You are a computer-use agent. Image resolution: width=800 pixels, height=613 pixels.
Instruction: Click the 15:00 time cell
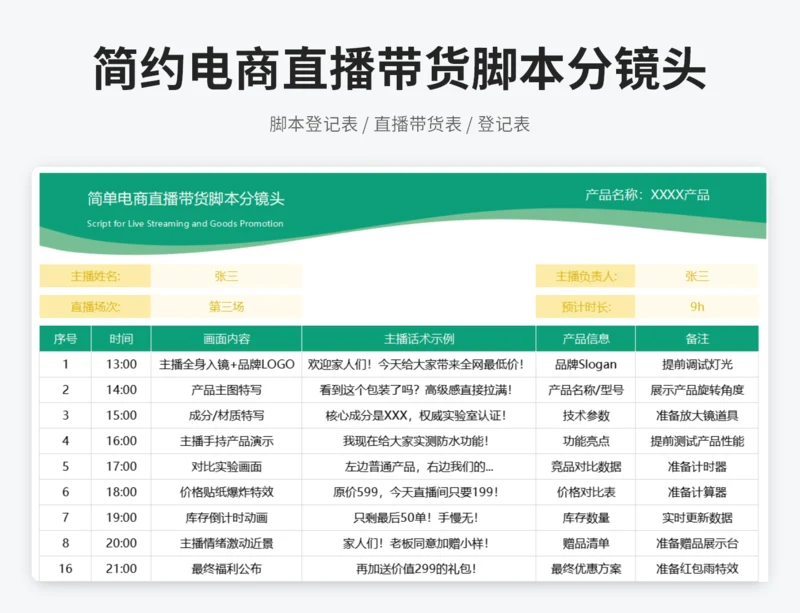coord(121,415)
